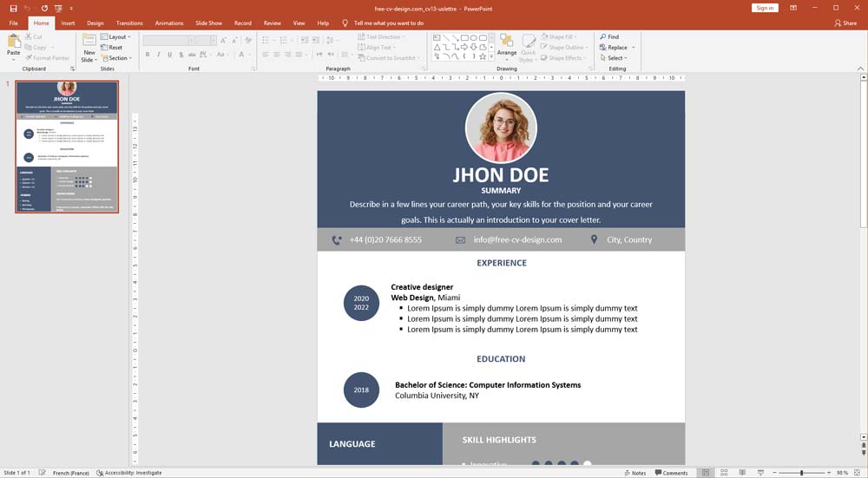Decrease font size with the small A icon
The height and width of the screenshot is (478, 868).
235,41
